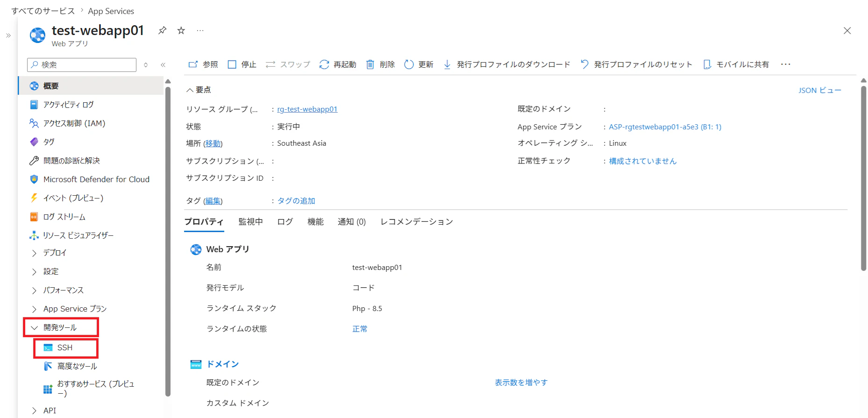Select プロパティ tab
The width and height of the screenshot is (868, 418).
204,222
